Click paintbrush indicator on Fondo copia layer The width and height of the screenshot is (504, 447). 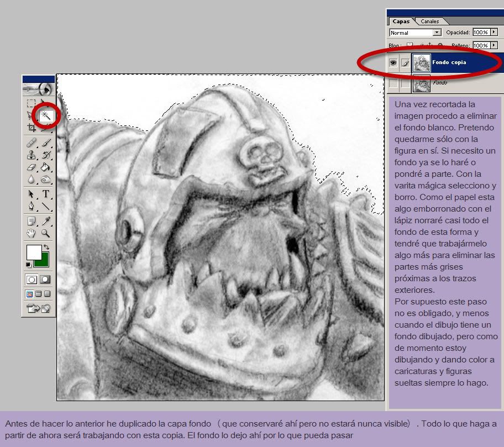405,63
